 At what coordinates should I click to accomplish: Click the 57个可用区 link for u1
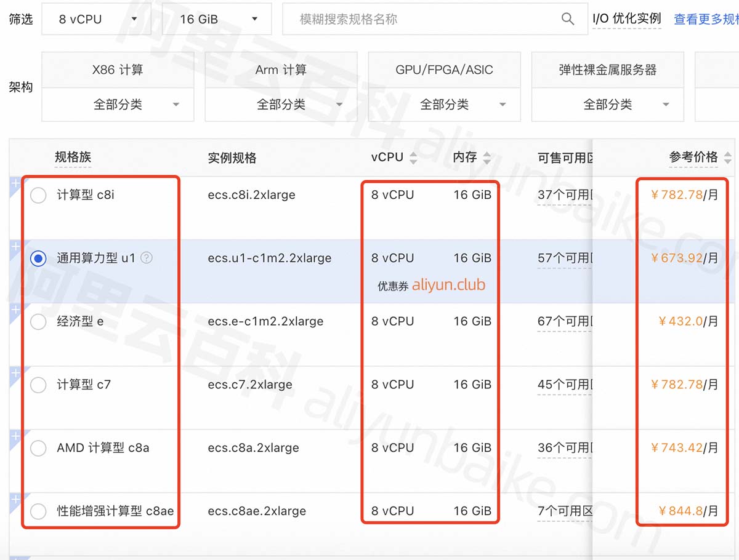tap(565, 258)
